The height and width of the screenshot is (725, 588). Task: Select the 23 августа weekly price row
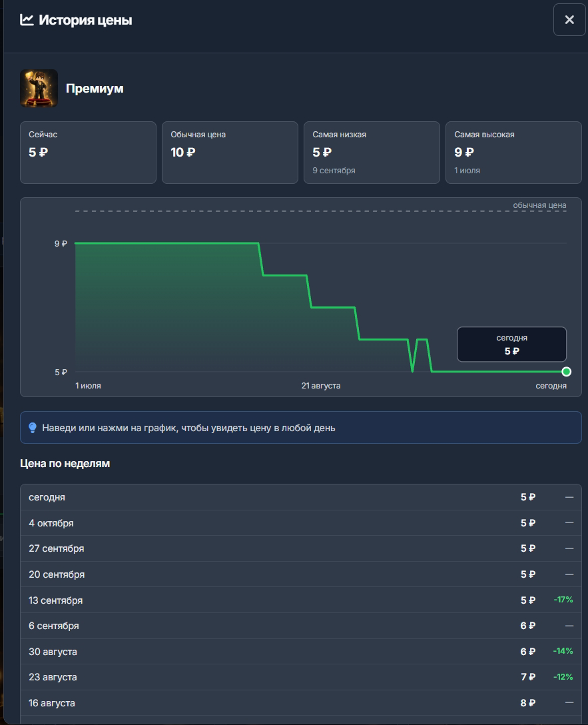301,677
